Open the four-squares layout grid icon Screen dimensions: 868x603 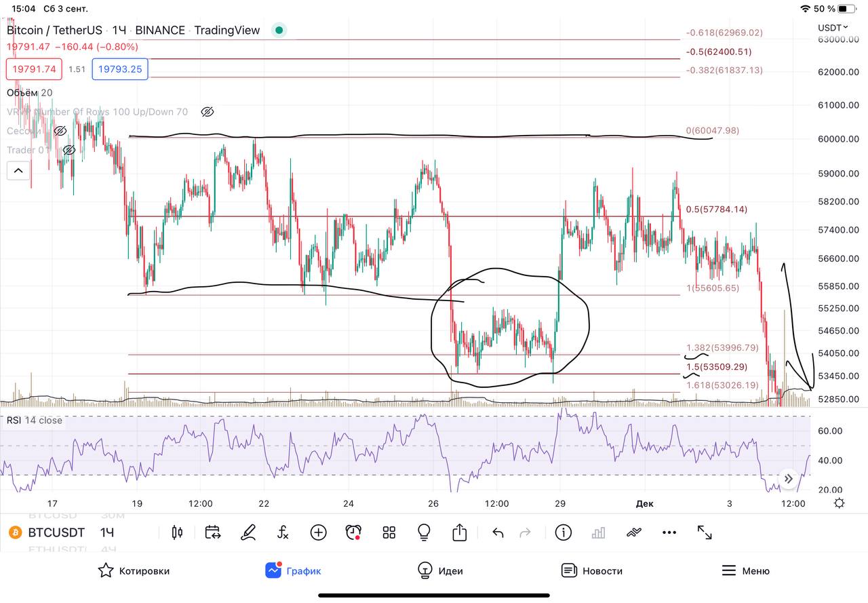coord(389,532)
